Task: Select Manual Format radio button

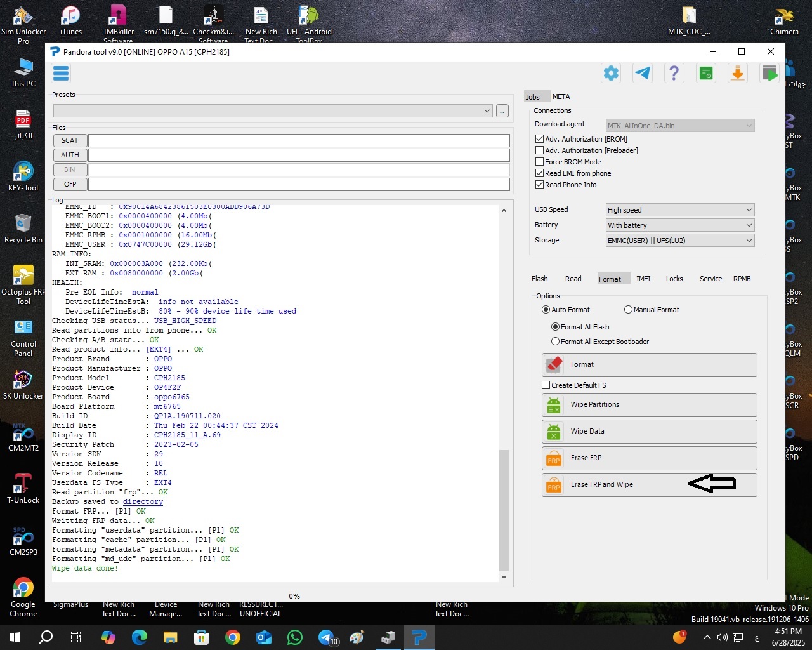Action: coord(628,310)
